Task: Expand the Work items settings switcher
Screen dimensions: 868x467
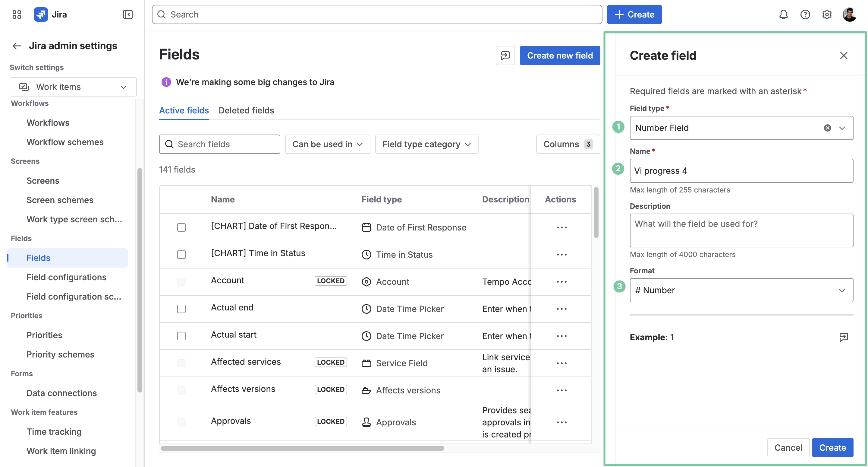Action: (73, 87)
